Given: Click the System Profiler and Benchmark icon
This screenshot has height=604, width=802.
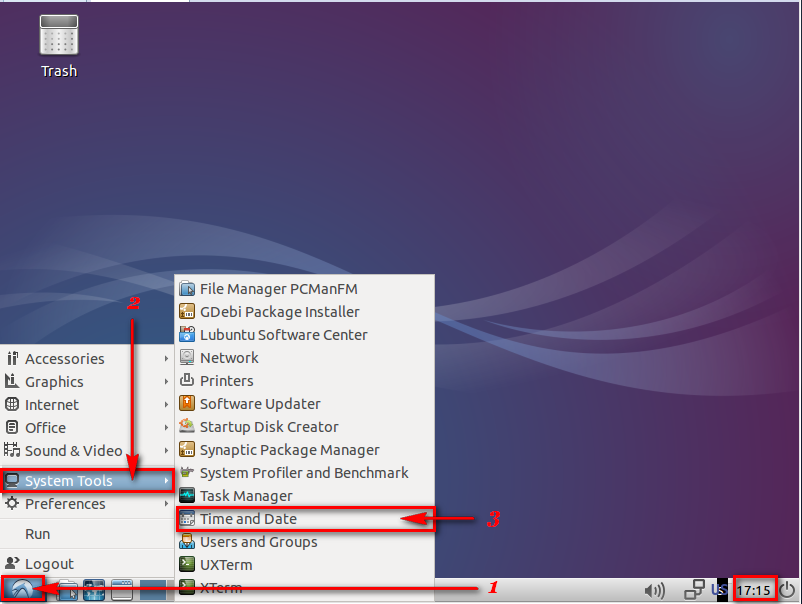Looking at the screenshot, I should point(187,472).
